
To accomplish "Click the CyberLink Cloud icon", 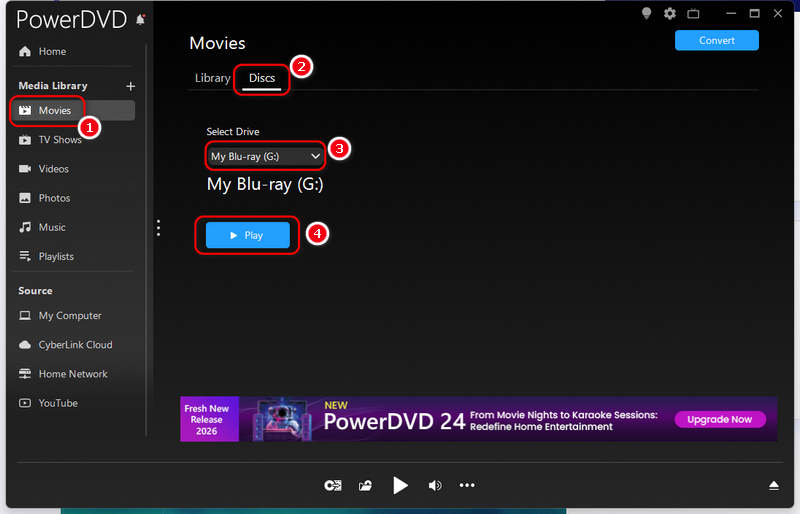I will pyautogui.click(x=24, y=345).
